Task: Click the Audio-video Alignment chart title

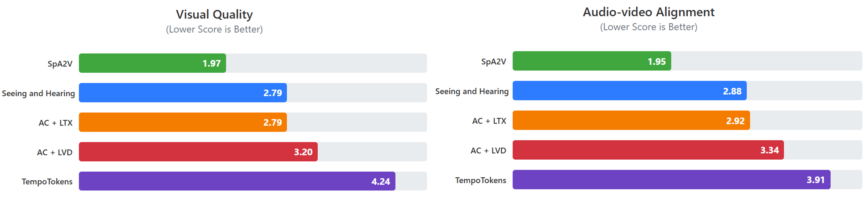Action: (x=649, y=12)
